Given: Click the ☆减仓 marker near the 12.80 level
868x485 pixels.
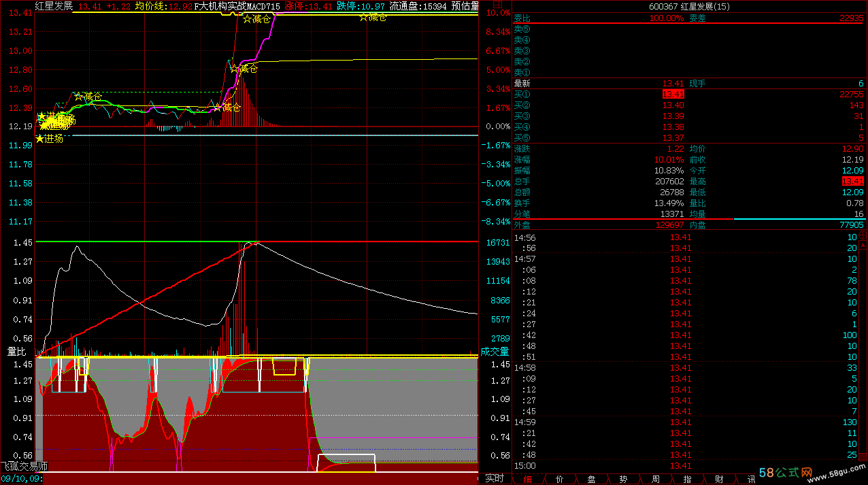Looking at the screenshot, I should coord(244,69).
